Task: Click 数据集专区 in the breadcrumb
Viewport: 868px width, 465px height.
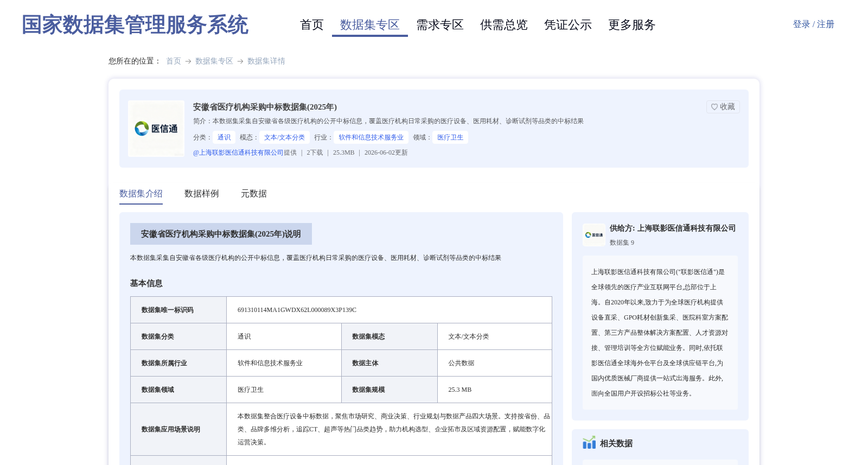Action: 214,61
